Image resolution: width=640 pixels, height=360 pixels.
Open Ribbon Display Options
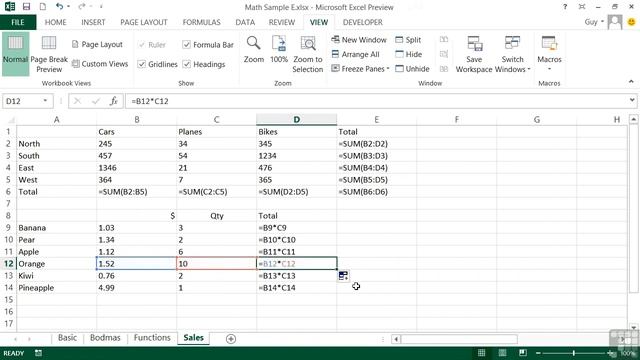tap(582, 7)
